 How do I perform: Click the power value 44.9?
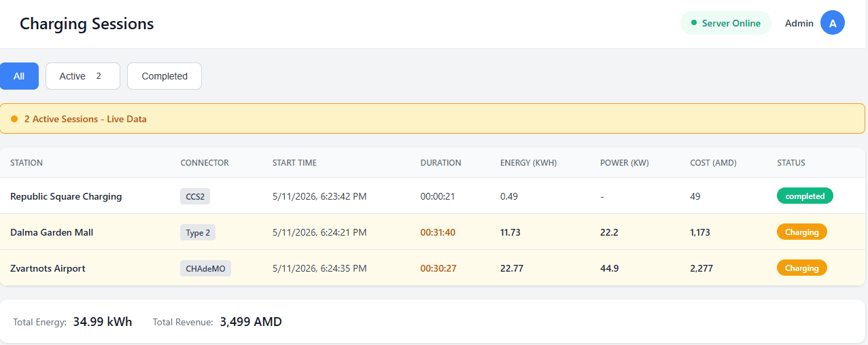pos(610,268)
